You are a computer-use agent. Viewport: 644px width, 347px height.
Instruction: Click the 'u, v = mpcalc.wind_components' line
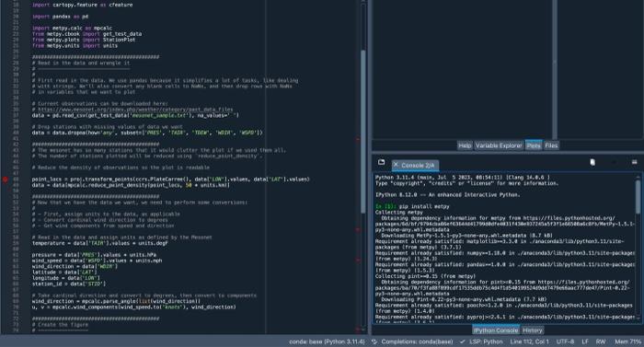(x=134, y=307)
